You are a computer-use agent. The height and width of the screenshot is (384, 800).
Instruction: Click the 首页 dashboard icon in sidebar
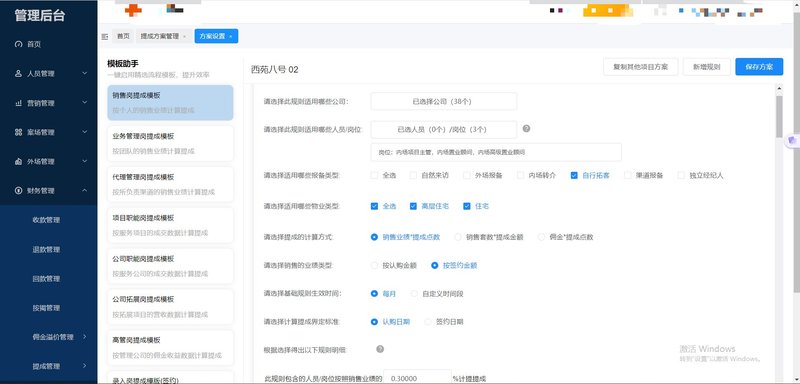(18, 44)
